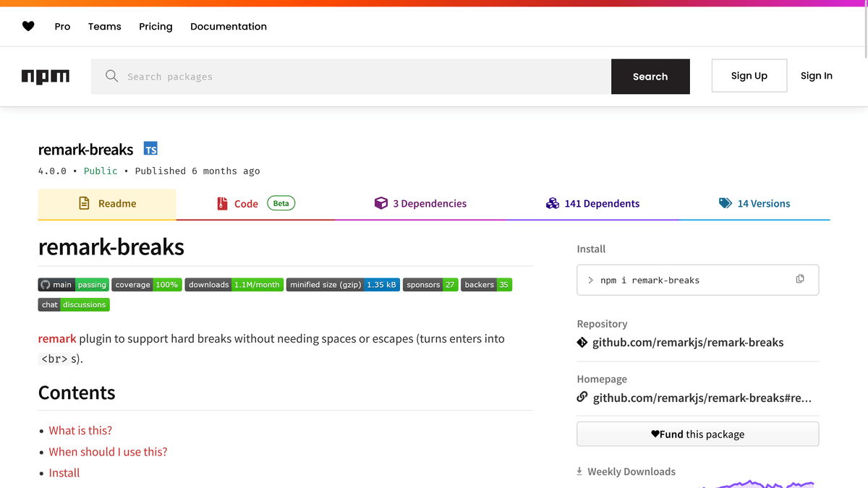
Task: Open the 141 Dependents tab
Action: coord(592,204)
